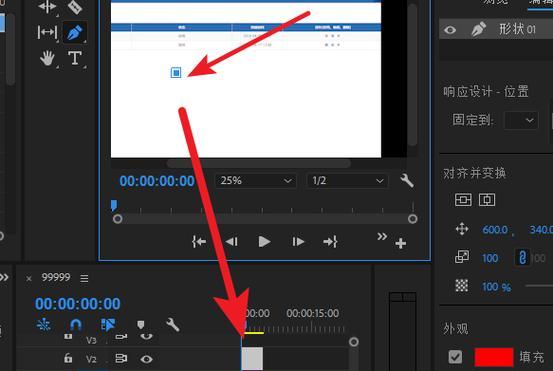Click the timeline vertical zoom handle circle
This screenshot has width=553, height=371.
(x=354, y=342)
